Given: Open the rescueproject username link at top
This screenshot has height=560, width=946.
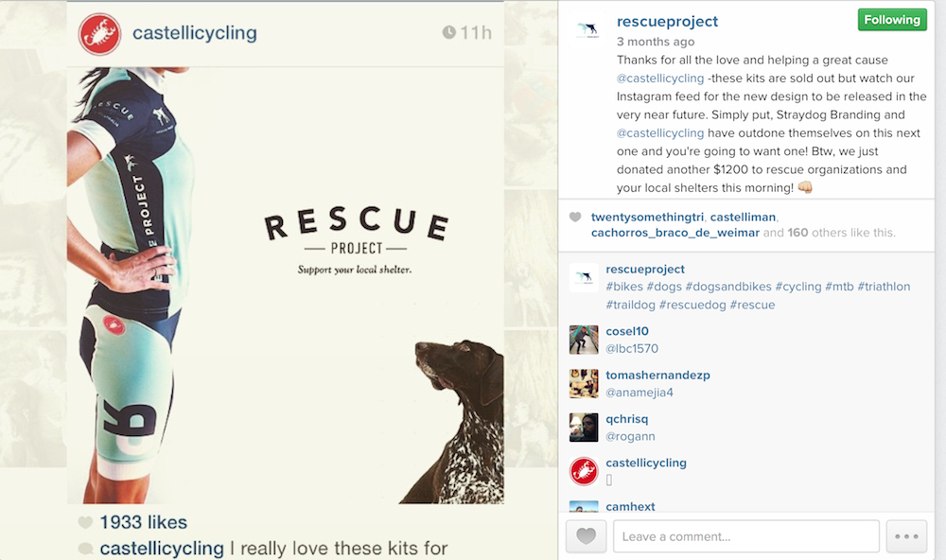Looking at the screenshot, I should (x=667, y=21).
